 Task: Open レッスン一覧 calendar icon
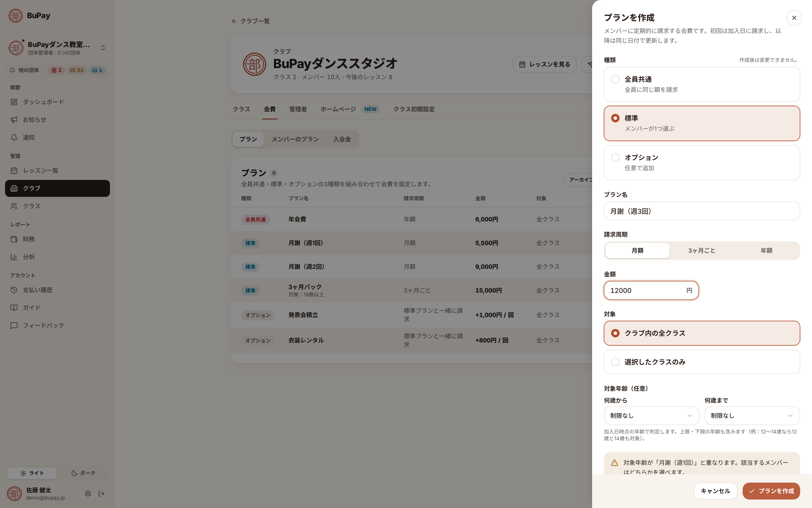[14, 170]
